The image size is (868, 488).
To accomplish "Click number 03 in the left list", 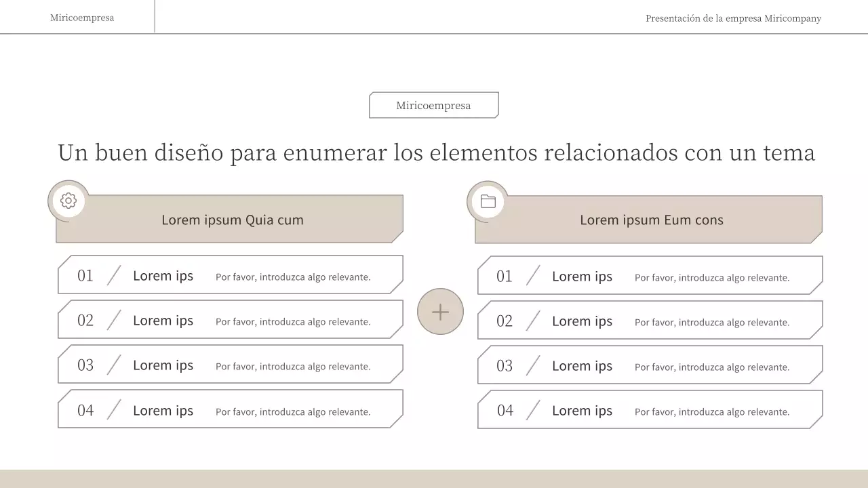I will coord(85,365).
